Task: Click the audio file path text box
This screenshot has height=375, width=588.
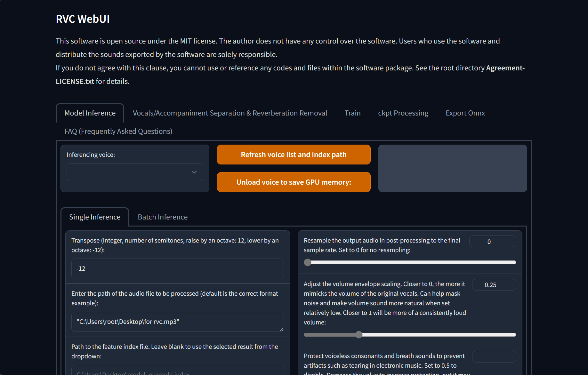Action: 177,322
